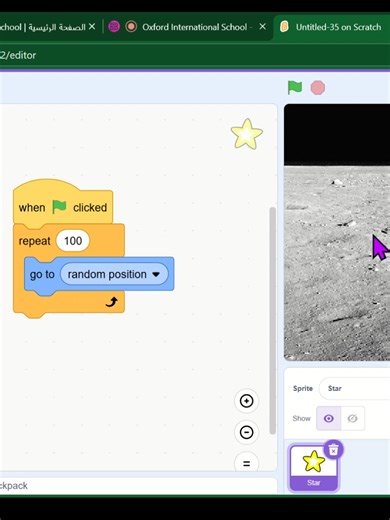Close the Oxford International School tab
Viewport: 390px width, 520px height.
point(263,26)
